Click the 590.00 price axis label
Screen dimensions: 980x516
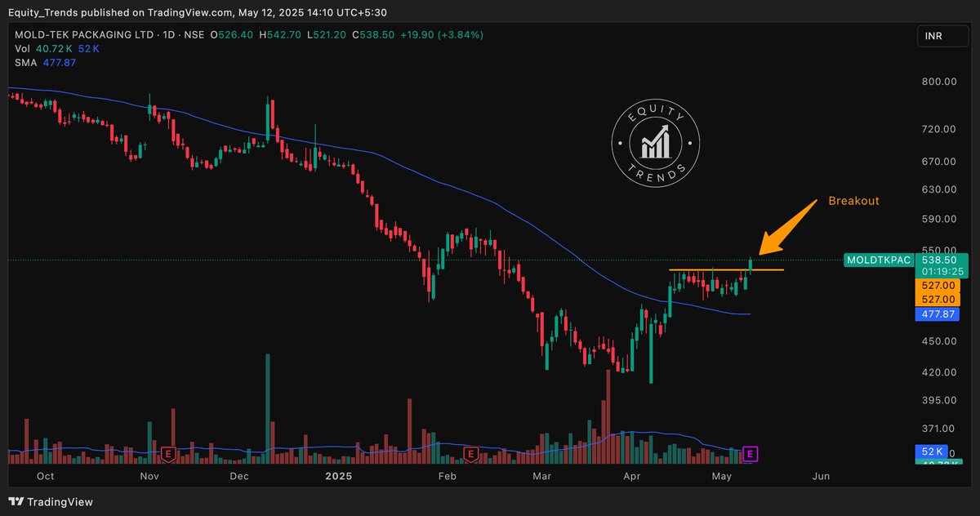939,220
